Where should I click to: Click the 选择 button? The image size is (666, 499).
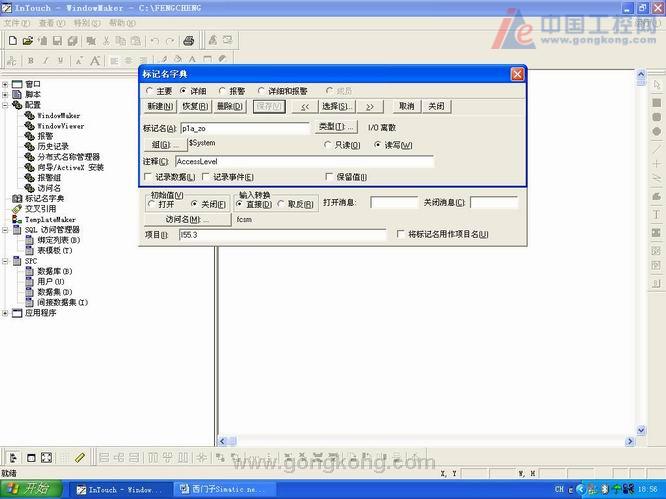(x=336, y=106)
